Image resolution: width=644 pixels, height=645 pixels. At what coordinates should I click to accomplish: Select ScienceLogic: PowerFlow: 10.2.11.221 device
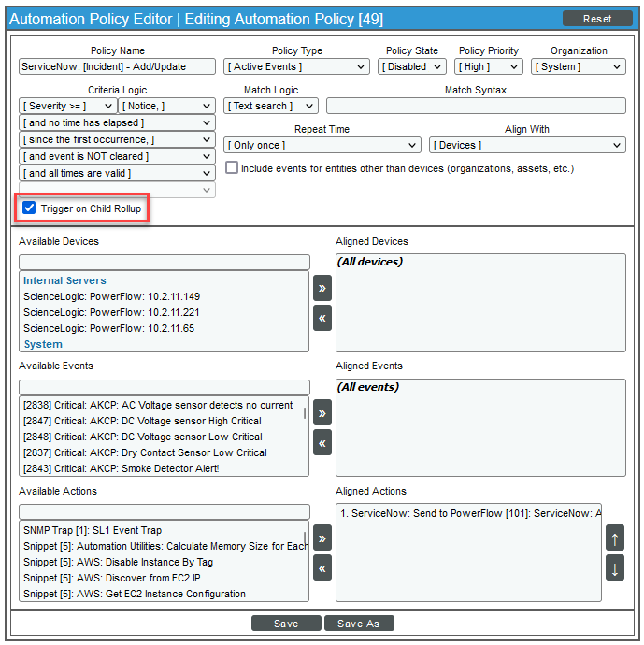(112, 312)
